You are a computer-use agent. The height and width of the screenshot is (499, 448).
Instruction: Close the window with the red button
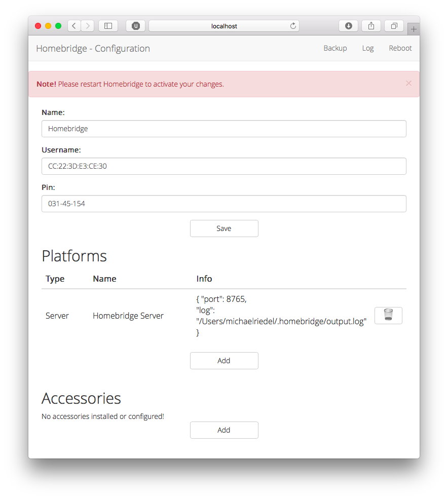tap(38, 26)
